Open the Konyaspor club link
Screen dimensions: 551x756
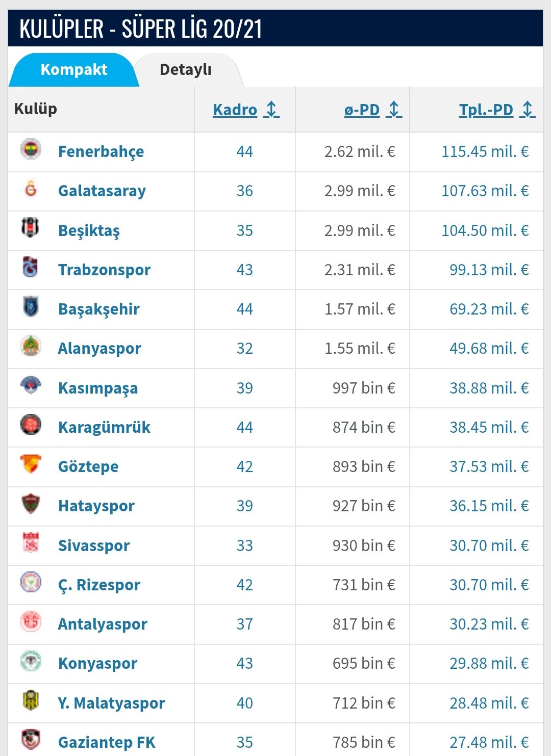point(97,663)
